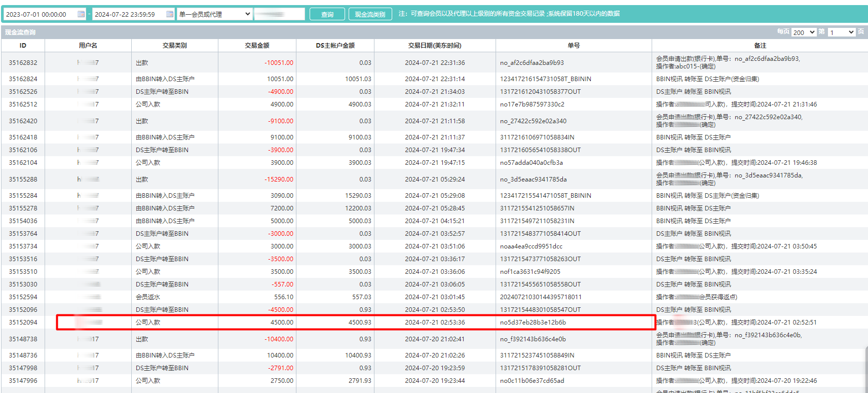Click the -15290.00 amount in row 35155288
This screenshot has width=868, height=393.
pyautogui.click(x=279, y=180)
